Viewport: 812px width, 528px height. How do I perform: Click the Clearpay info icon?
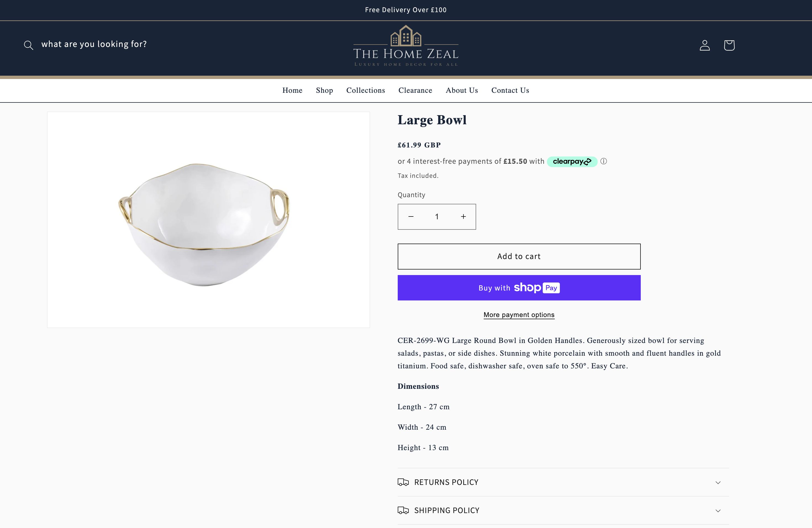coord(603,161)
